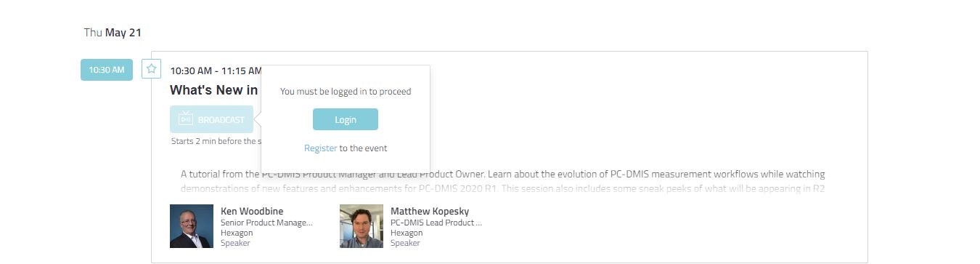
Task: Click Matthew Kopesky's PC-DMIS Lead Product title
Action: (436, 223)
